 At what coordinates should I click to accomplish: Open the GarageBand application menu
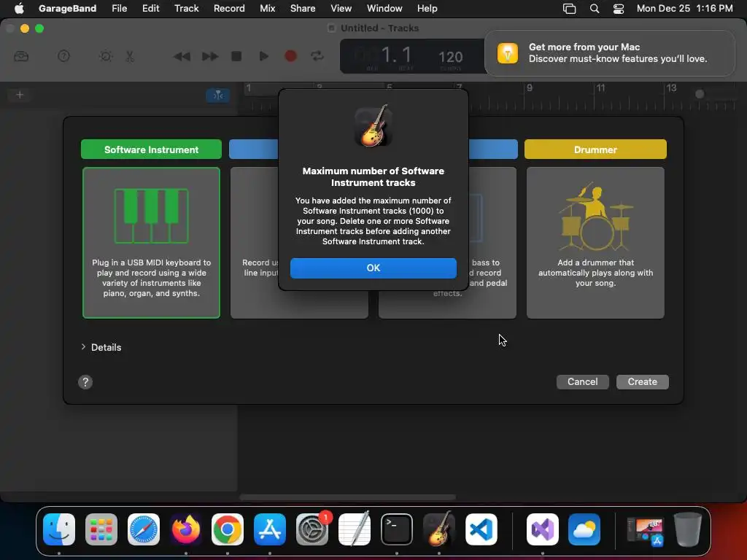(67, 8)
